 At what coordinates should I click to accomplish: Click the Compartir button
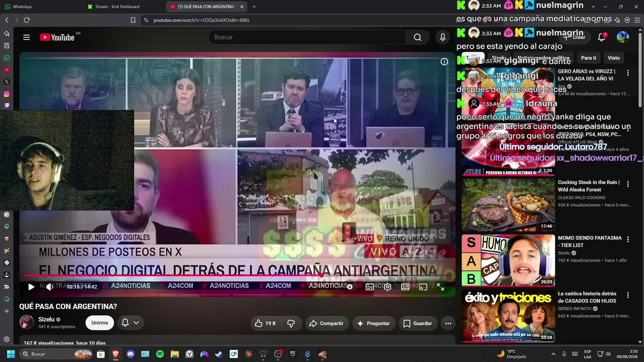pyautogui.click(x=326, y=323)
